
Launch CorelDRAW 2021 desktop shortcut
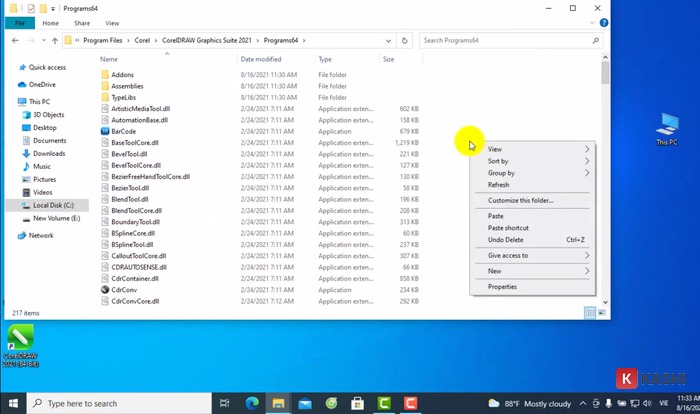coord(20,341)
